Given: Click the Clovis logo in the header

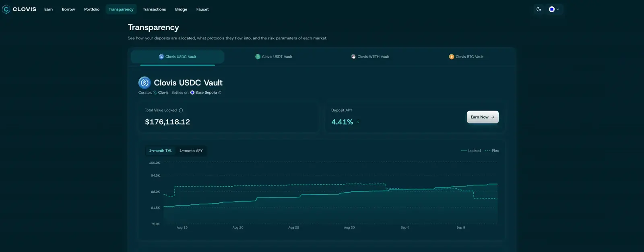Looking at the screenshot, I should click(19, 9).
